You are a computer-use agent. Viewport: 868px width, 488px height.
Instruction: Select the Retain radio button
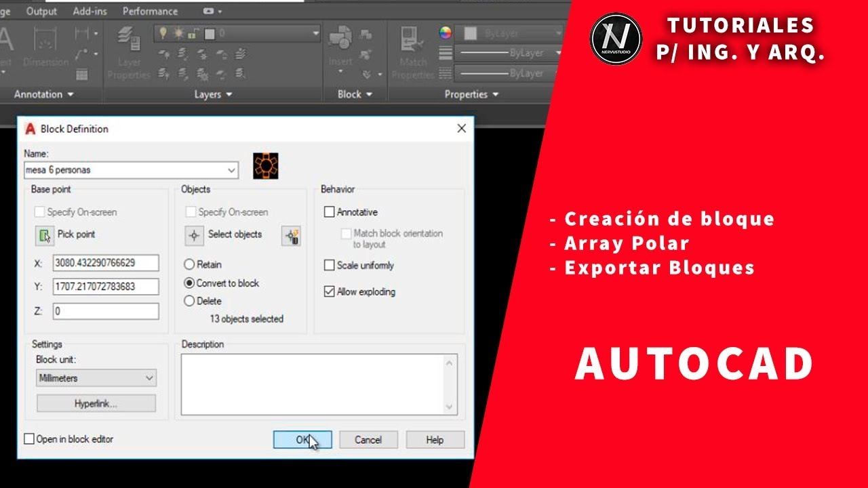coord(189,265)
